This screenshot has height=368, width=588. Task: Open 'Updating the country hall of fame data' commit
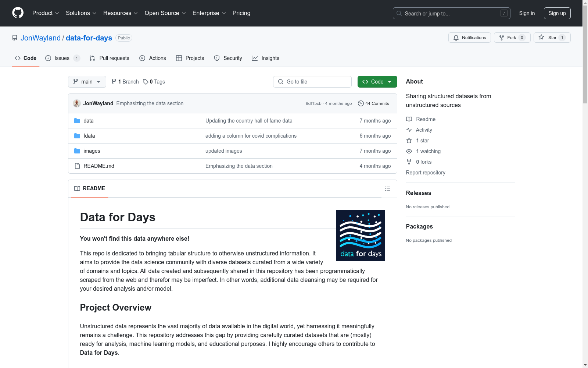tap(249, 121)
